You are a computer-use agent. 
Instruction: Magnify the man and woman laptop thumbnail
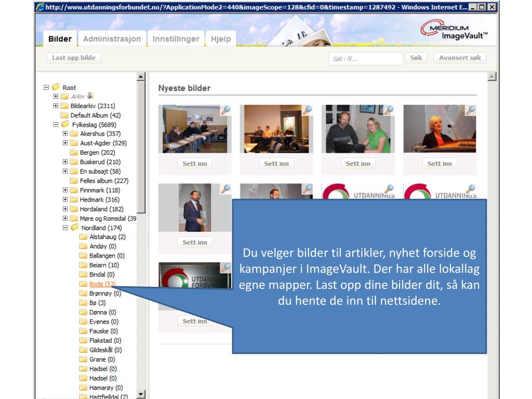[x=389, y=110]
